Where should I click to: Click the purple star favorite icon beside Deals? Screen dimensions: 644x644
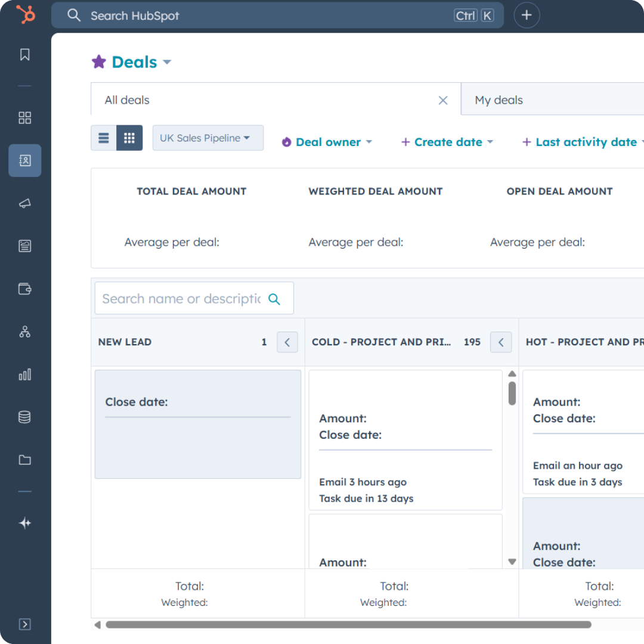tap(98, 61)
